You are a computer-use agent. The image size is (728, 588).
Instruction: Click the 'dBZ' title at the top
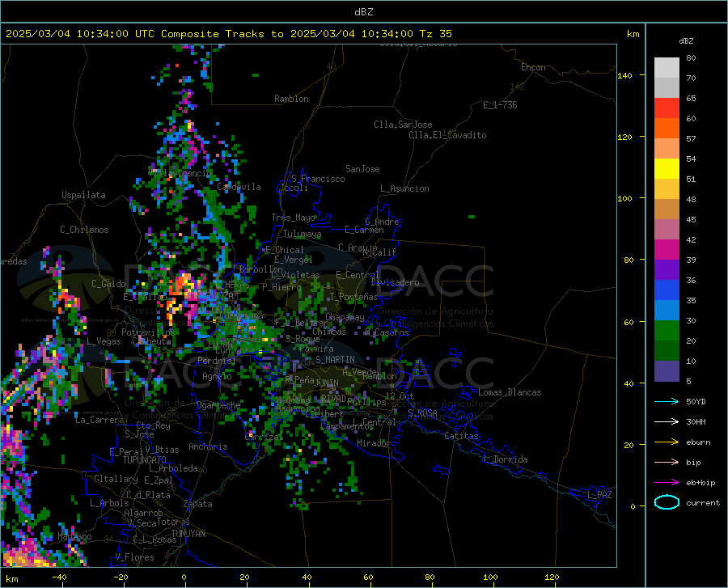pyautogui.click(x=363, y=12)
